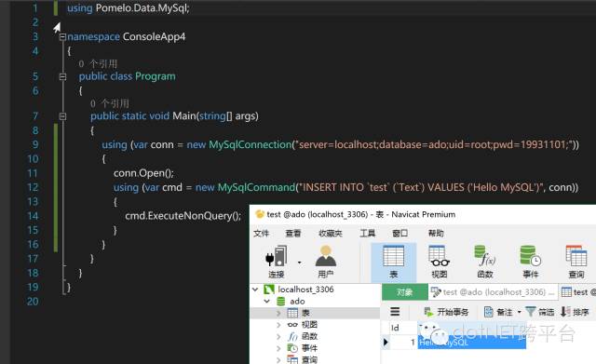The width and height of the screenshot is (596, 364).
Task: Expand the 查询 queries node in tree
Action: point(278,359)
